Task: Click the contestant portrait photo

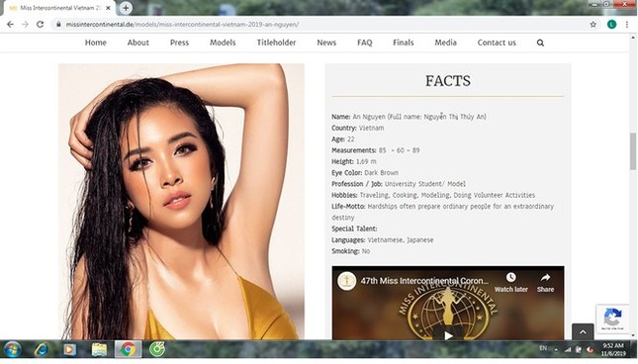Action: [181, 202]
